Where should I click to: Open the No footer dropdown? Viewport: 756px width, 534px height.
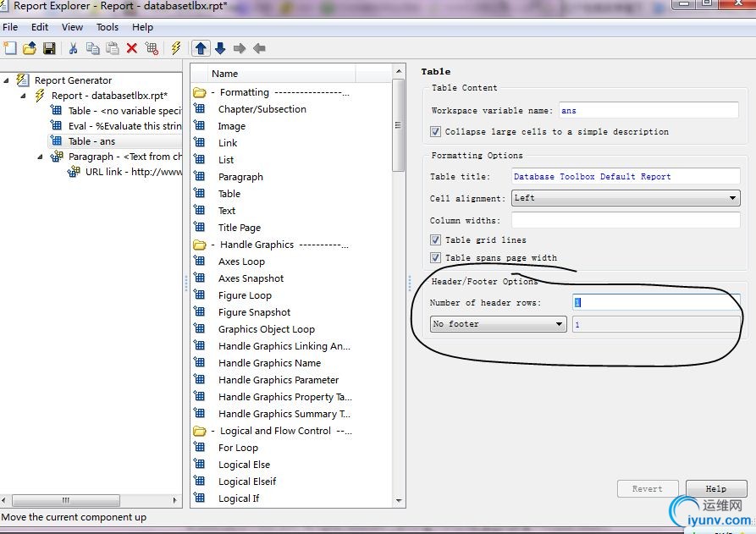(498, 324)
